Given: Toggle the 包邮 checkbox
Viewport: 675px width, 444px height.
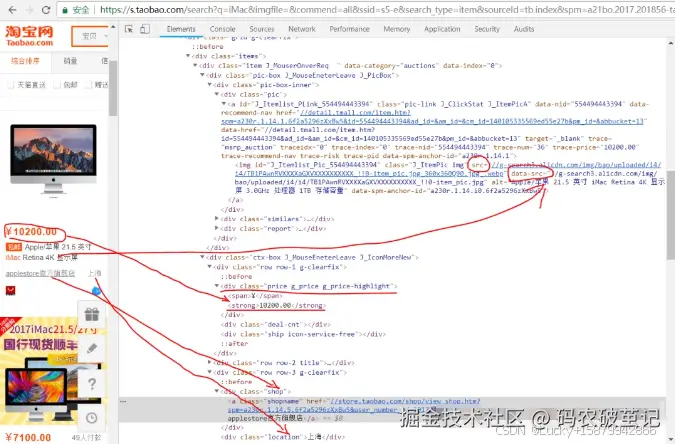Looking at the screenshot, I should 57,85.
